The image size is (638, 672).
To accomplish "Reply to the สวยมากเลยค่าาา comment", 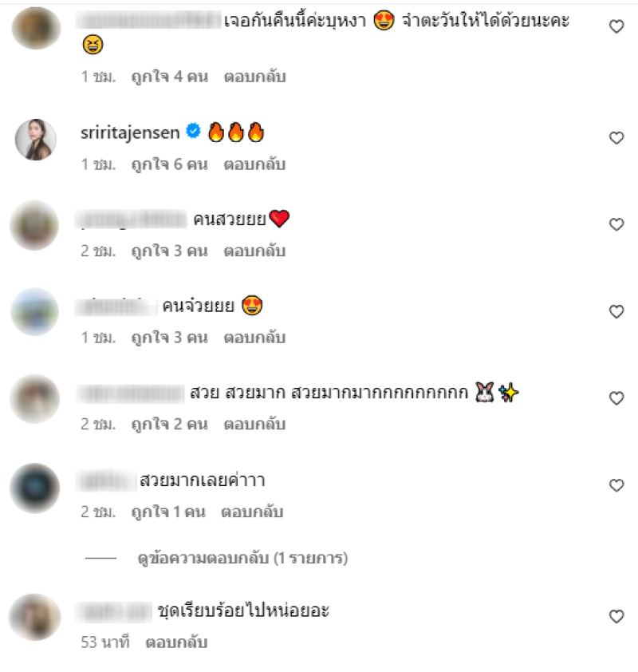I will pyautogui.click(x=252, y=512).
